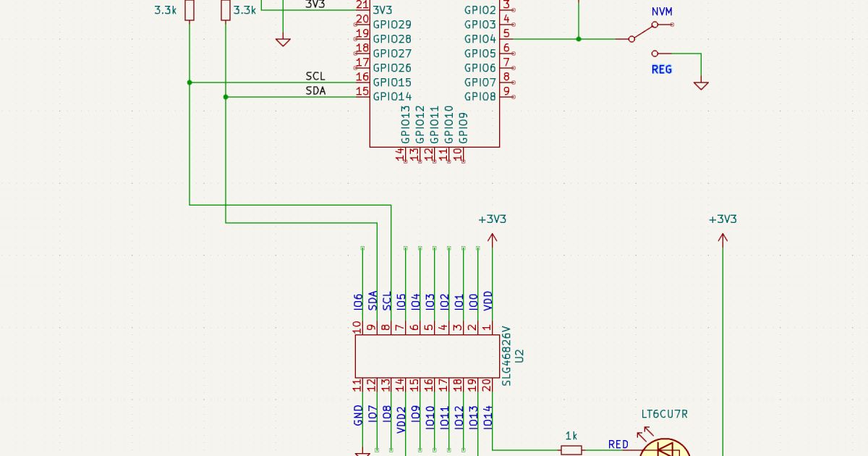868x456 pixels.
Task: Select the SDA pin name on U2
Action: pyautogui.click(x=372, y=301)
